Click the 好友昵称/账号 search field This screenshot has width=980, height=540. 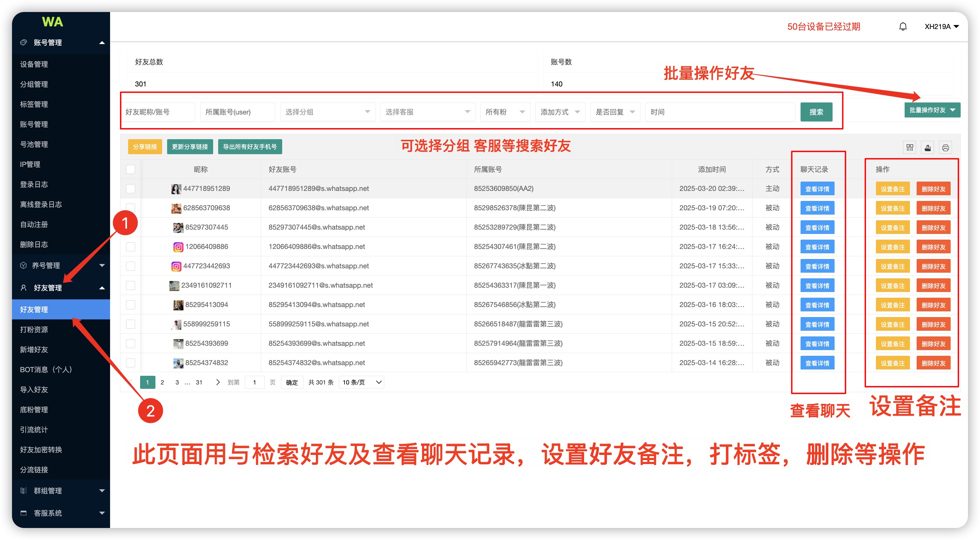pyautogui.click(x=157, y=112)
